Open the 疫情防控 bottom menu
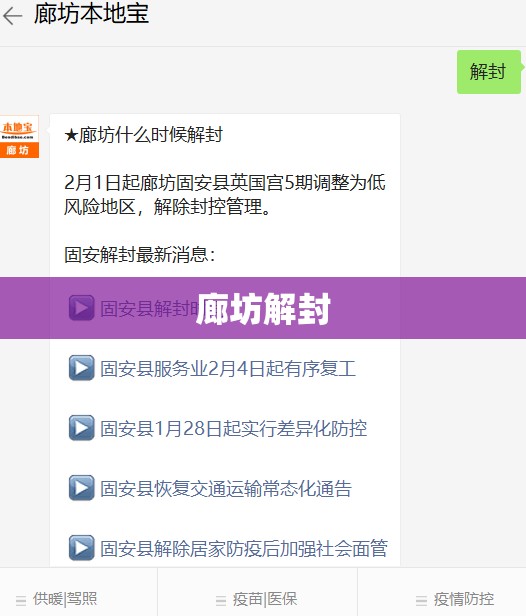This screenshot has width=526, height=616. tap(442, 592)
